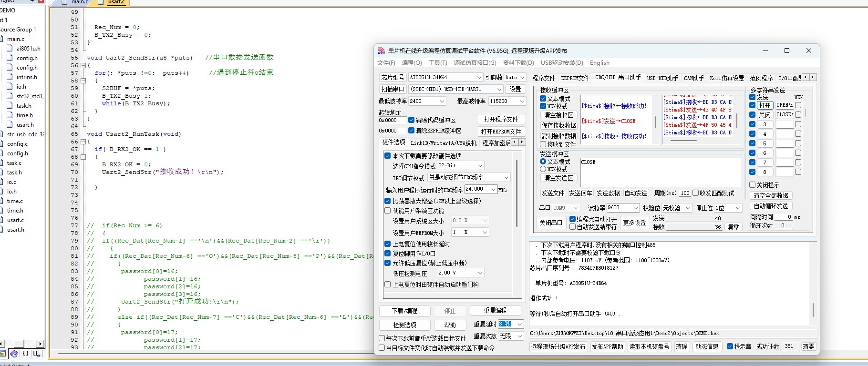Switch to USB-HID助手 tab

662,78
